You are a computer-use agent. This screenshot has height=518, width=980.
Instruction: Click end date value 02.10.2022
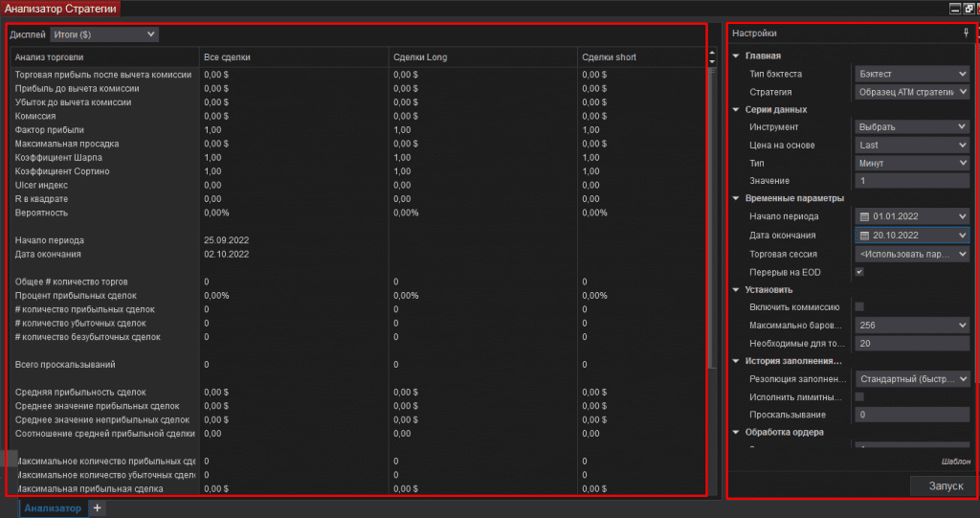226,254
